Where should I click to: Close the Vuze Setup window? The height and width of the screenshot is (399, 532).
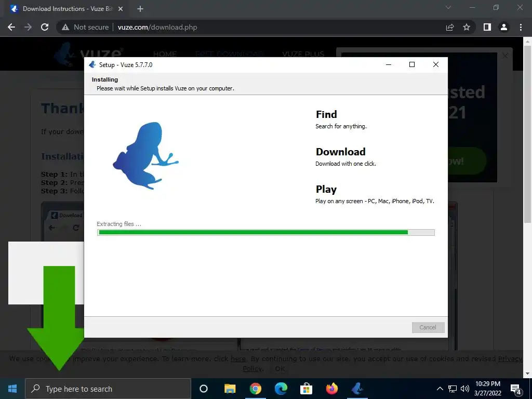pyautogui.click(x=436, y=64)
